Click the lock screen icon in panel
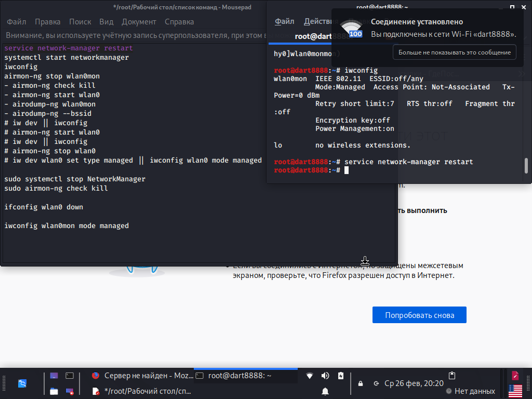The width and height of the screenshot is (532, 399). [x=361, y=384]
